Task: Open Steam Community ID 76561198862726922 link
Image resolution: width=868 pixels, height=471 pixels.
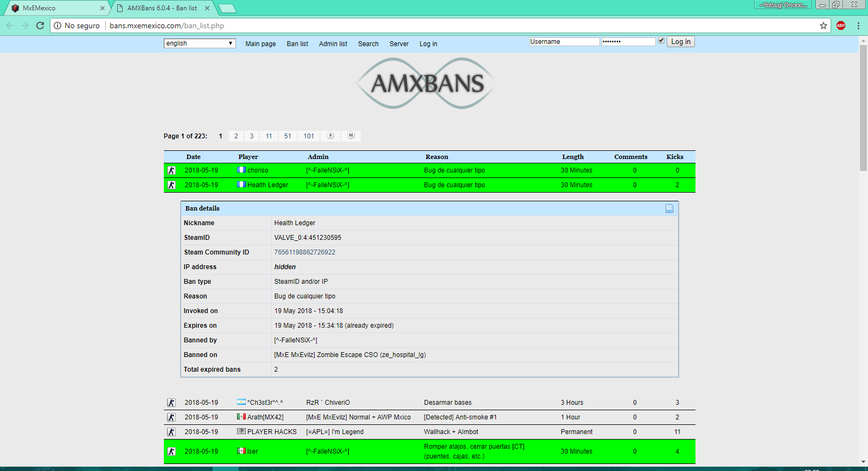Action: pos(305,252)
